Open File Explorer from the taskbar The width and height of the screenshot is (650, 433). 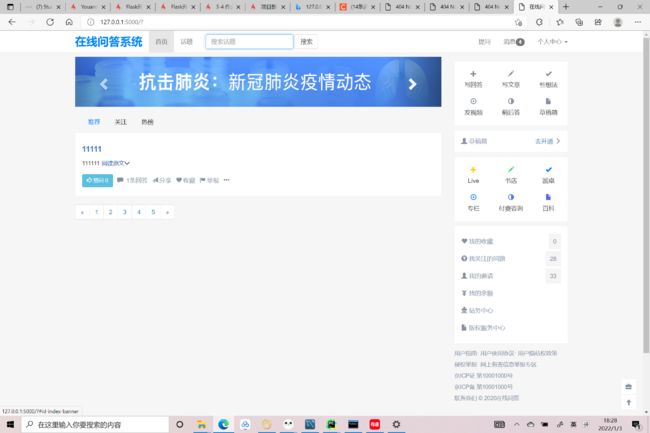(201, 424)
